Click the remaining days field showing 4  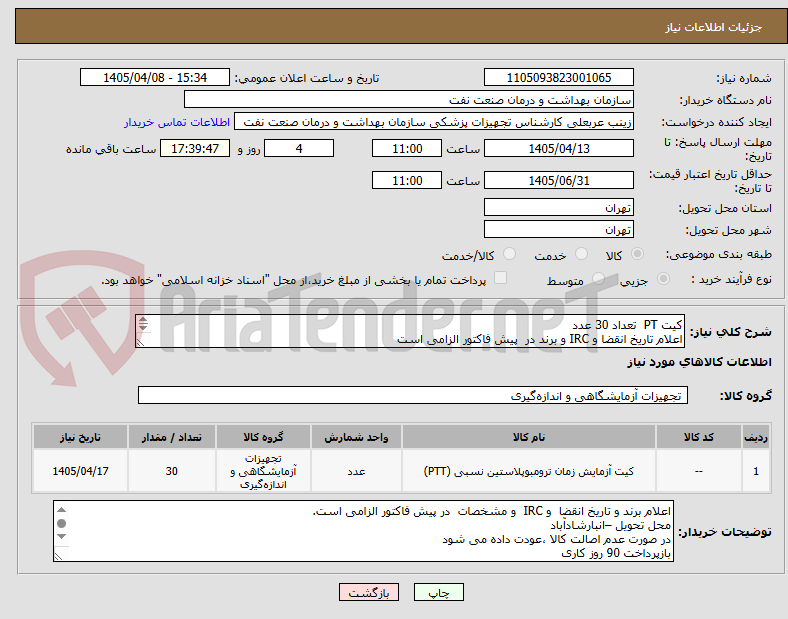(x=299, y=148)
